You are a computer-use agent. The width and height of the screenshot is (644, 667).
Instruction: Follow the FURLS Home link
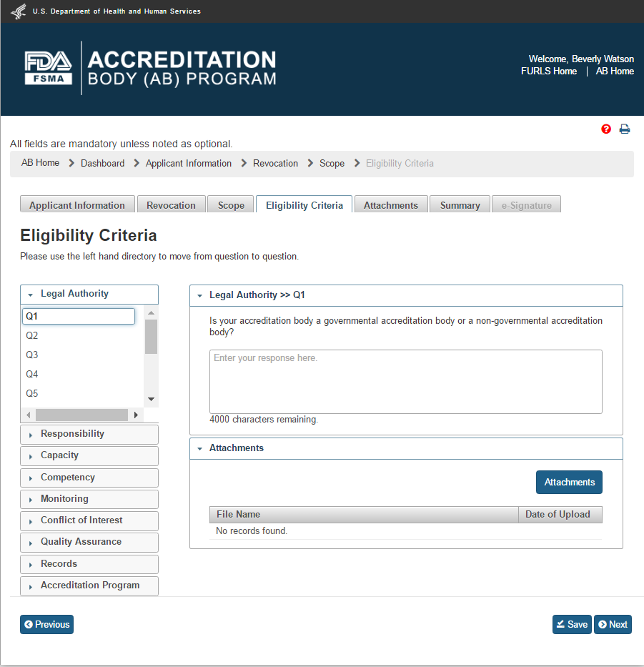549,71
